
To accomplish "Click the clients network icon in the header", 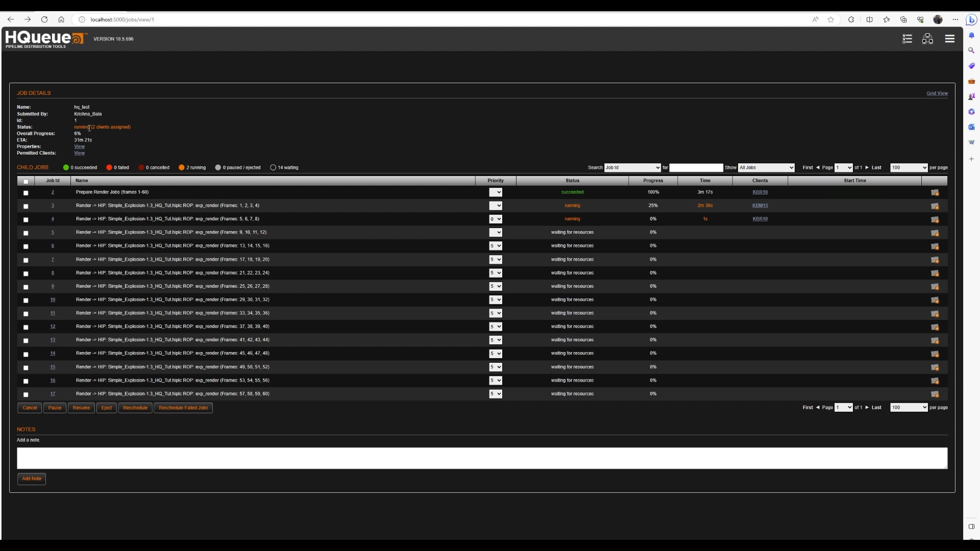I will point(927,39).
